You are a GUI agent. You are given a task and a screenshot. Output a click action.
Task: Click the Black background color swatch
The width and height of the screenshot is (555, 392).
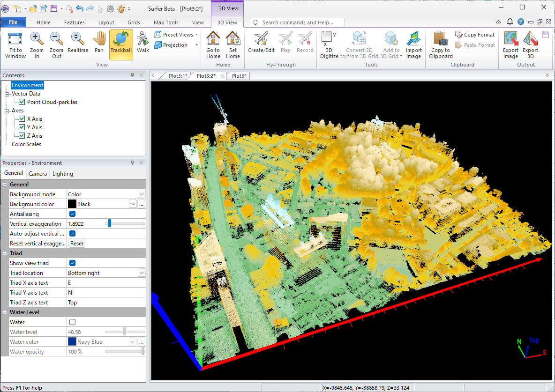point(72,204)
